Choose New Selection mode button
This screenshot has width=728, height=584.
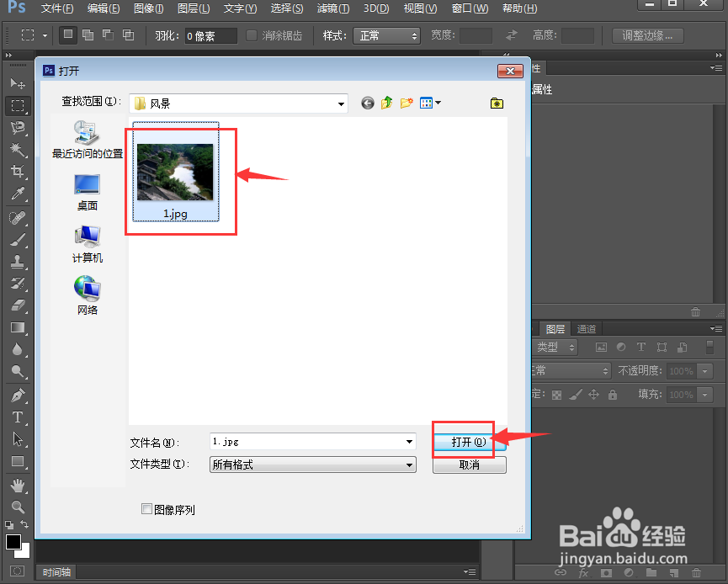click(68, 35)
